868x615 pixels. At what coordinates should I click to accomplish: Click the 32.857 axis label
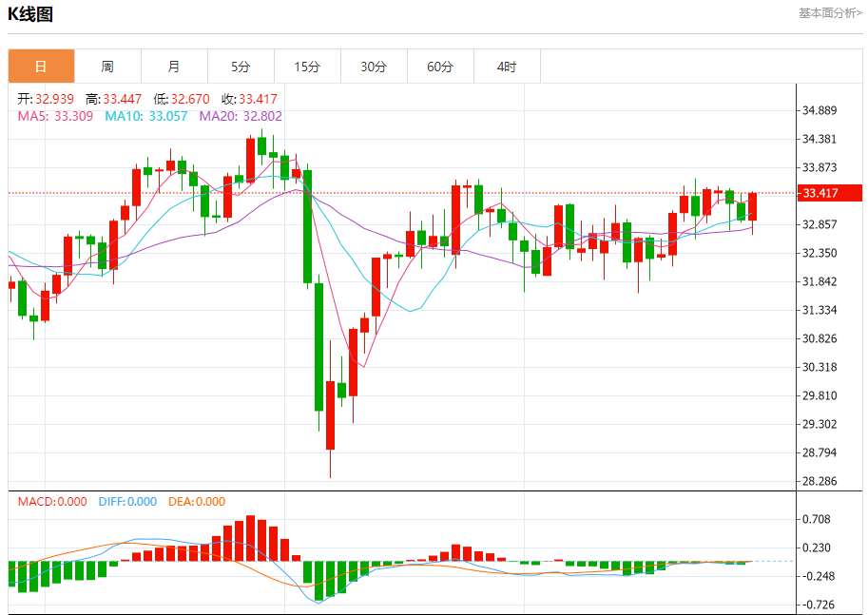point(820,224)
